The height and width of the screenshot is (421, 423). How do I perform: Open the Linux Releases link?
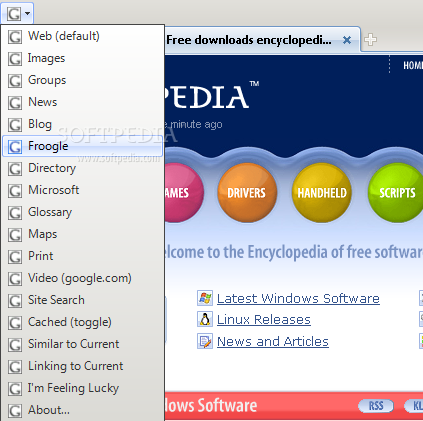click(264, 320)
